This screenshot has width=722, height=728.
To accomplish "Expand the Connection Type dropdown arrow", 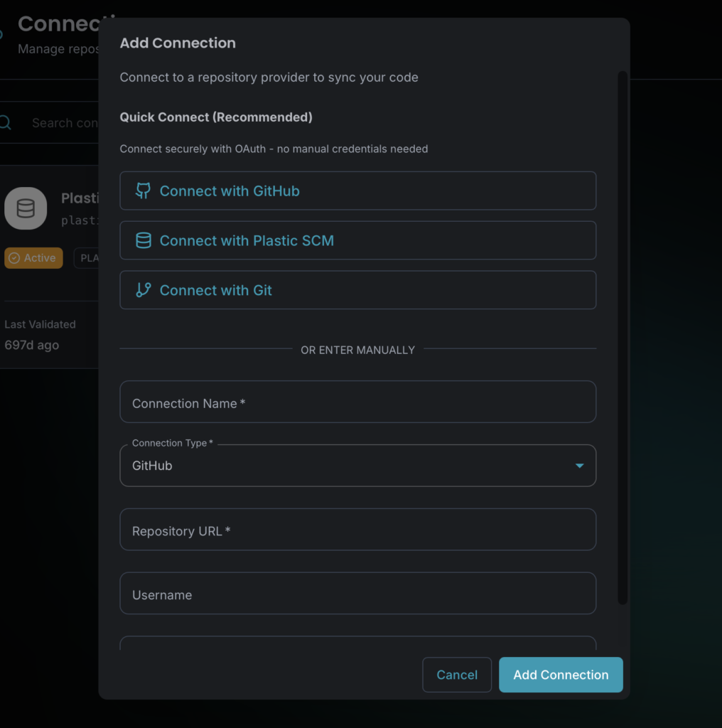I will (x=579, y=466).
